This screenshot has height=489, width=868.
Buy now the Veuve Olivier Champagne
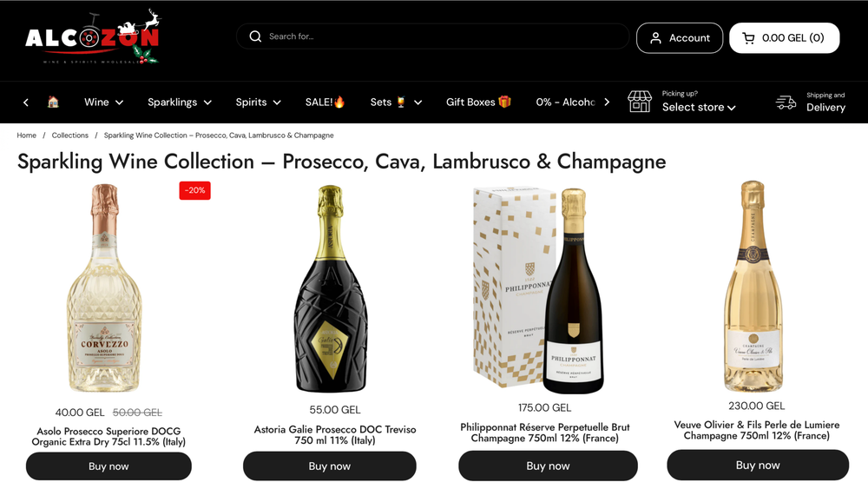tap(758, 465)
